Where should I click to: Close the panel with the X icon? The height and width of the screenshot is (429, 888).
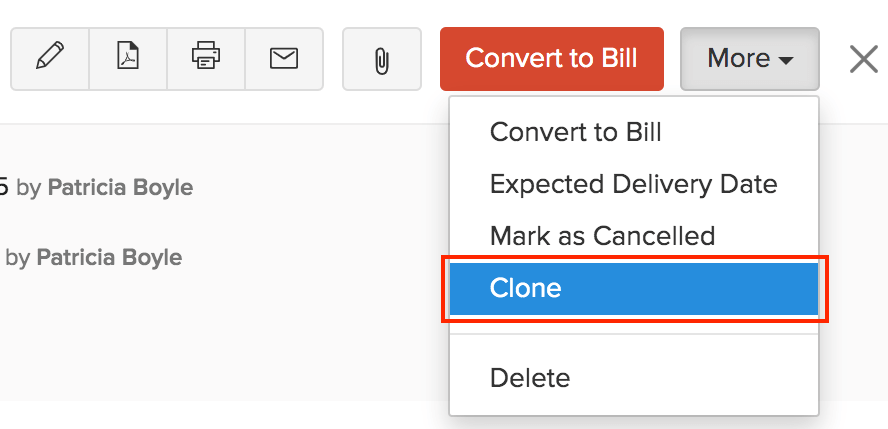pos(863,59)
